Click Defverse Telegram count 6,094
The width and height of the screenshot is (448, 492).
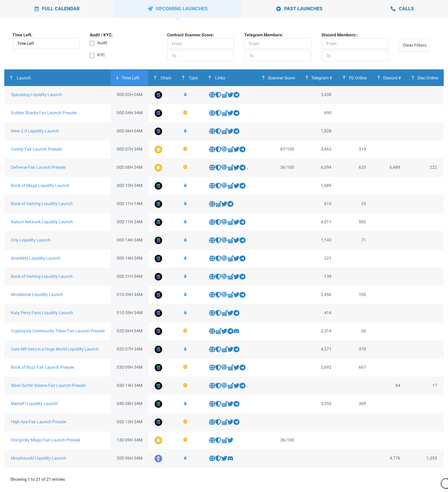pos(326,167)
